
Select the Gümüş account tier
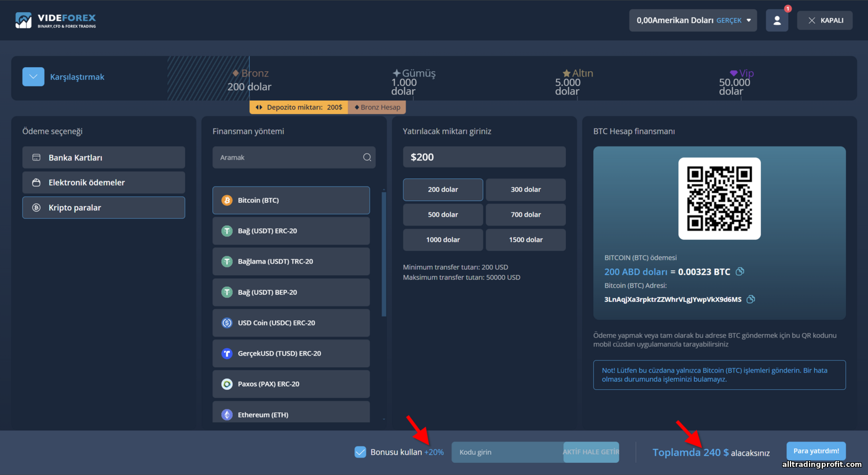[x=413, y=82]
